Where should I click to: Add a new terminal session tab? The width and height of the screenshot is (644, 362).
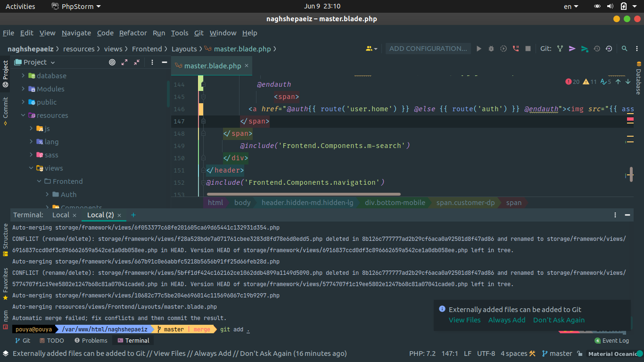pos(133,215)
